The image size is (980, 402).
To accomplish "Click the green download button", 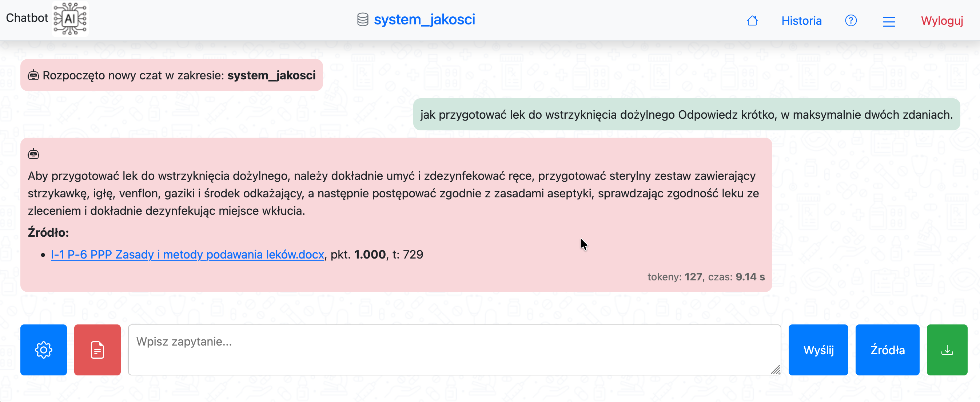I will click(x=947, y=350).
